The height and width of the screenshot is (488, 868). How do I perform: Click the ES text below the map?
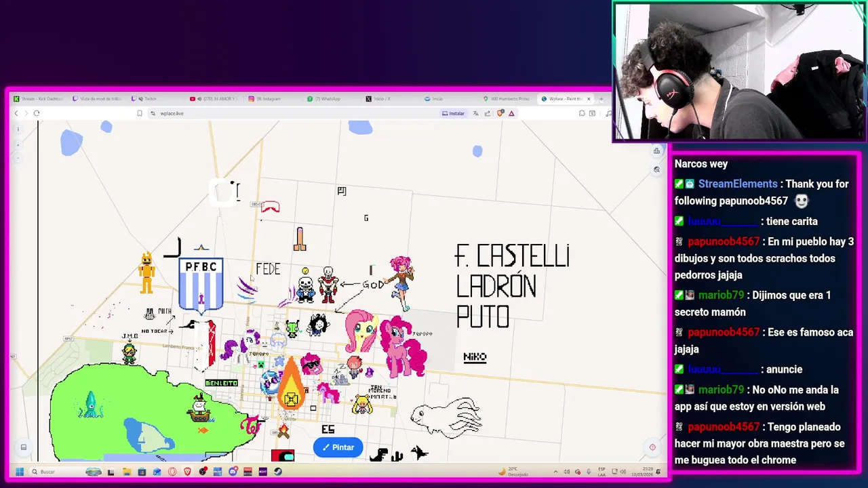pyautogui.click(x=328, y=429)
